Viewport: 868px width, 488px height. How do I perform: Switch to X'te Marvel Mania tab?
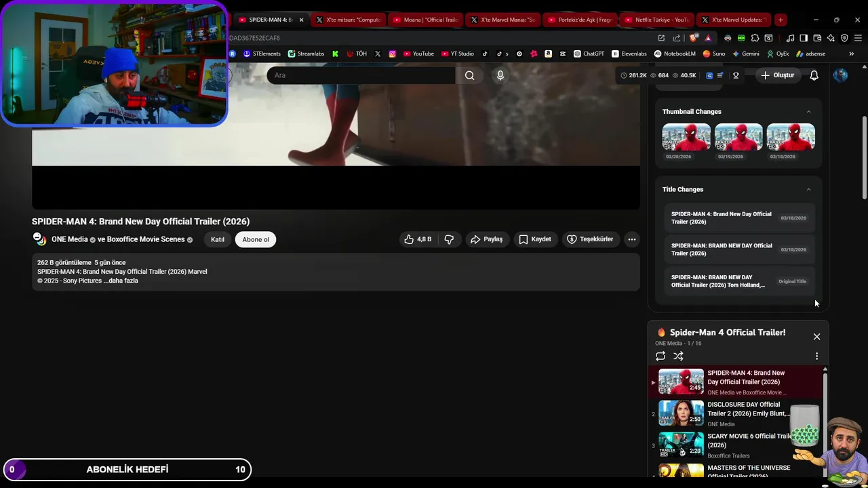tap(504, 20)
